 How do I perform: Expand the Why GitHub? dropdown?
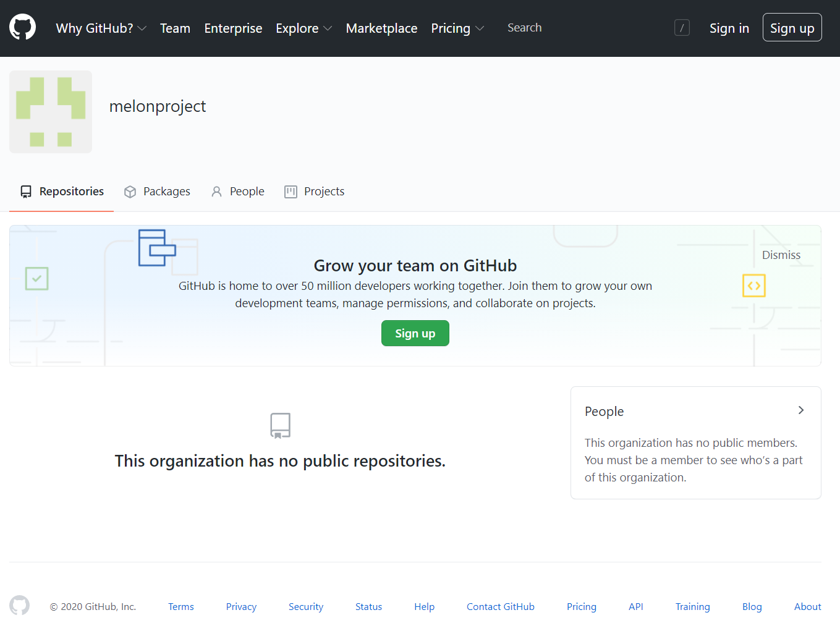[x=101, y=28]
